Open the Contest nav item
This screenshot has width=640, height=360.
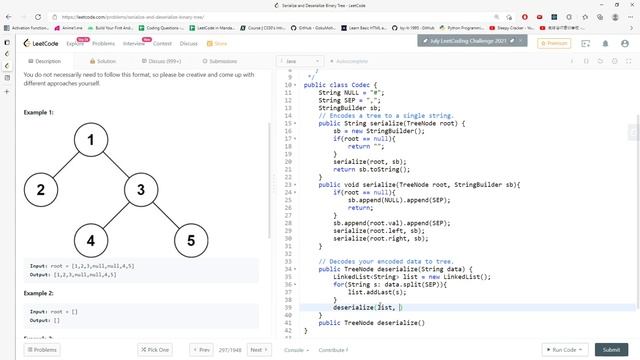pos(162,44)
